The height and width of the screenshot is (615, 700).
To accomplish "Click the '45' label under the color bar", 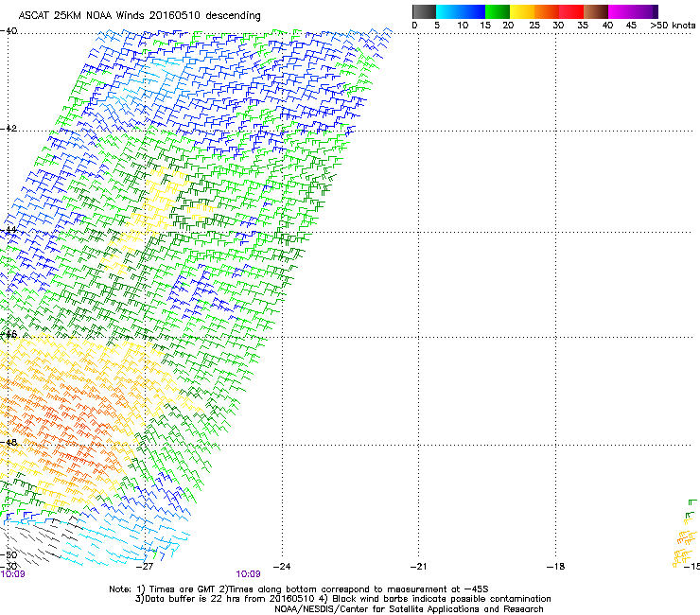I will (x=631, y=26).
